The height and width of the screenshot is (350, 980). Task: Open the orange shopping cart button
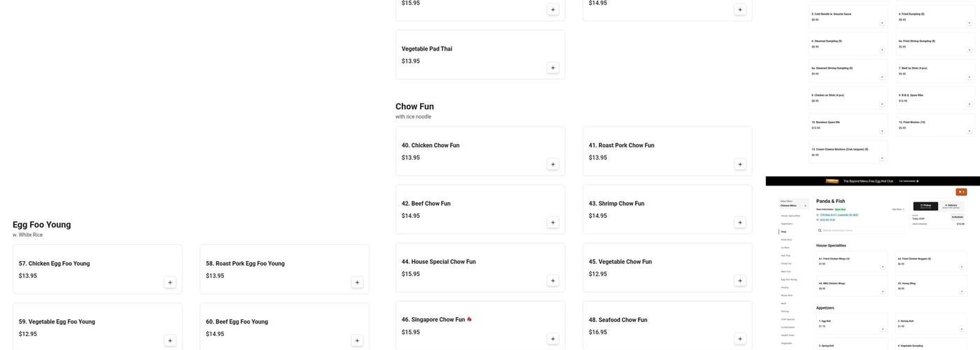(x=961, y=192)
